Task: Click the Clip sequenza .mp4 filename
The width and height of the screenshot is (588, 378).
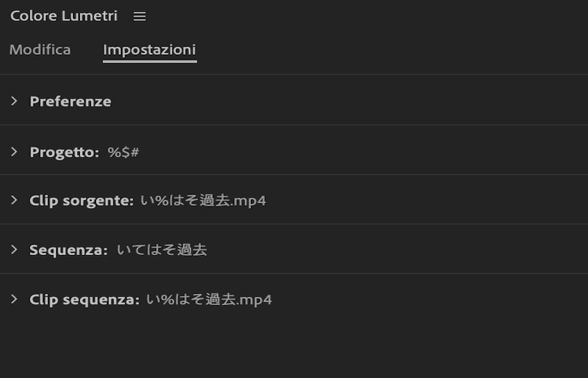Action: pyautogui.click(x=209, y=300)
